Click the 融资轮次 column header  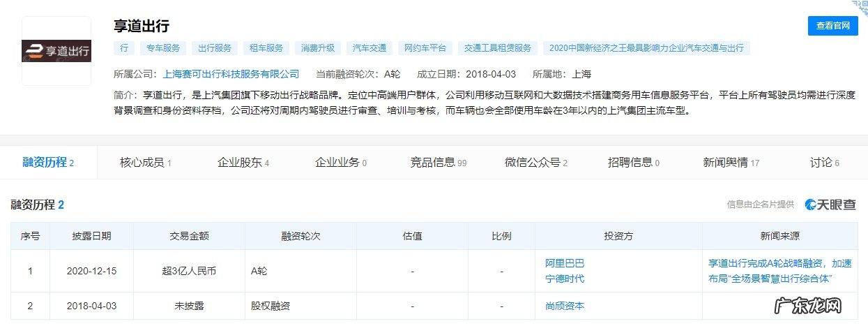pos(300,236)
